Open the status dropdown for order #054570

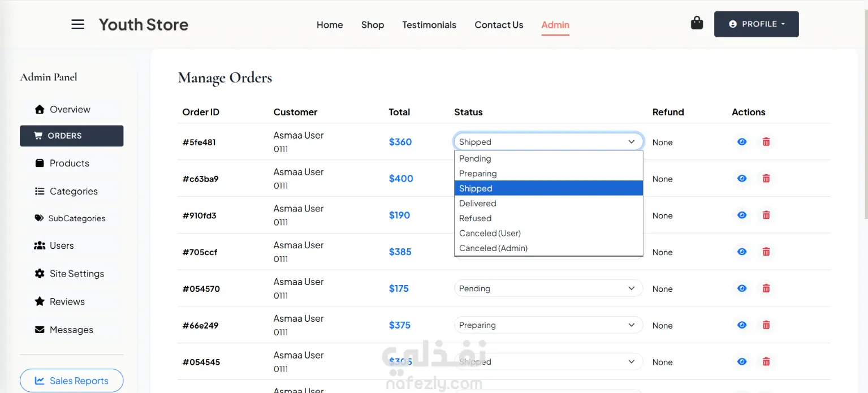click(549, 288)
